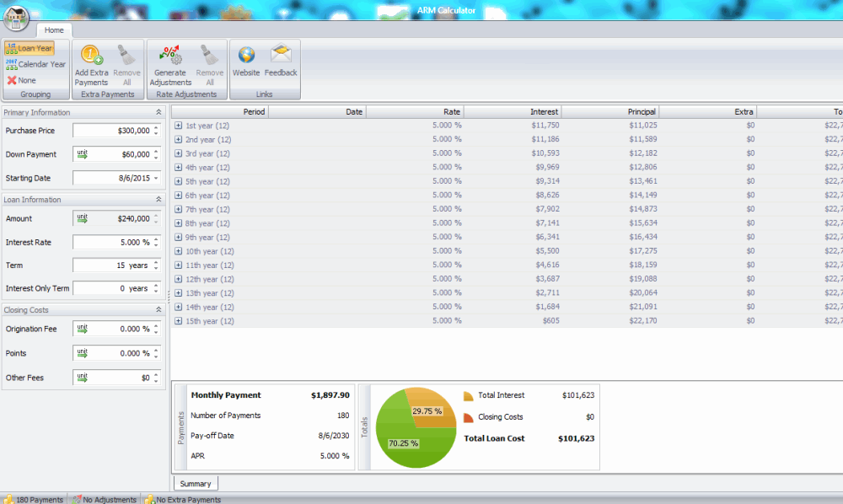
Task: Expand the 7th year row
Action: click(x=179, y=209)
